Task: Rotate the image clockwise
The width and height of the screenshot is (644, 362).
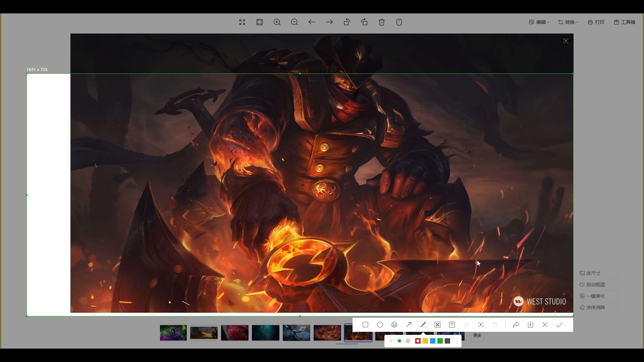Action: click(364, 22)
